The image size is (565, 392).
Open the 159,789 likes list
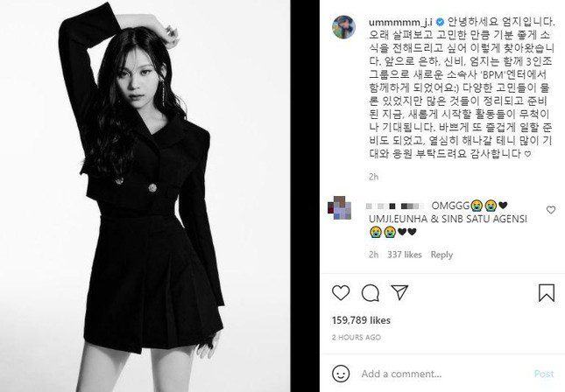[361, 320]
